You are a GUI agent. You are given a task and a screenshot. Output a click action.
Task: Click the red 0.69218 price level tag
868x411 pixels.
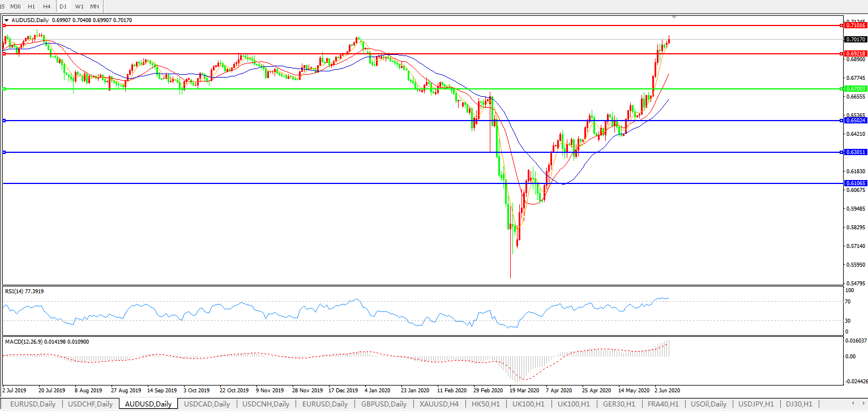pos(855,54)
